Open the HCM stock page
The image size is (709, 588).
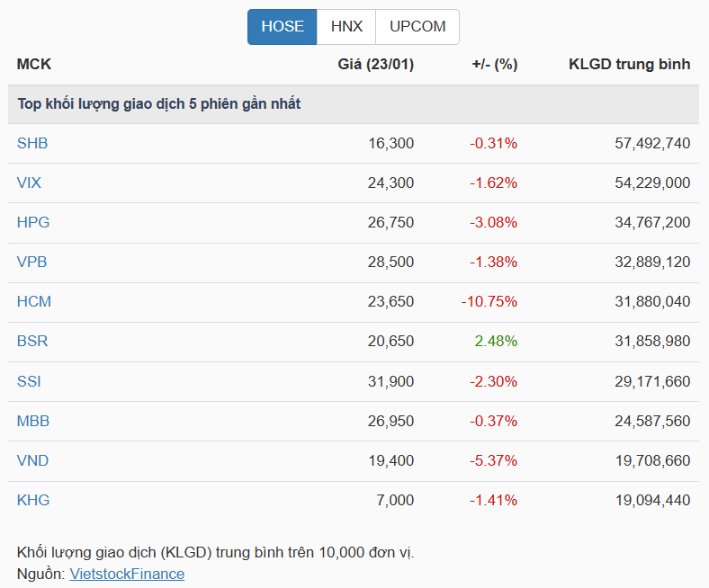(34, 301)
